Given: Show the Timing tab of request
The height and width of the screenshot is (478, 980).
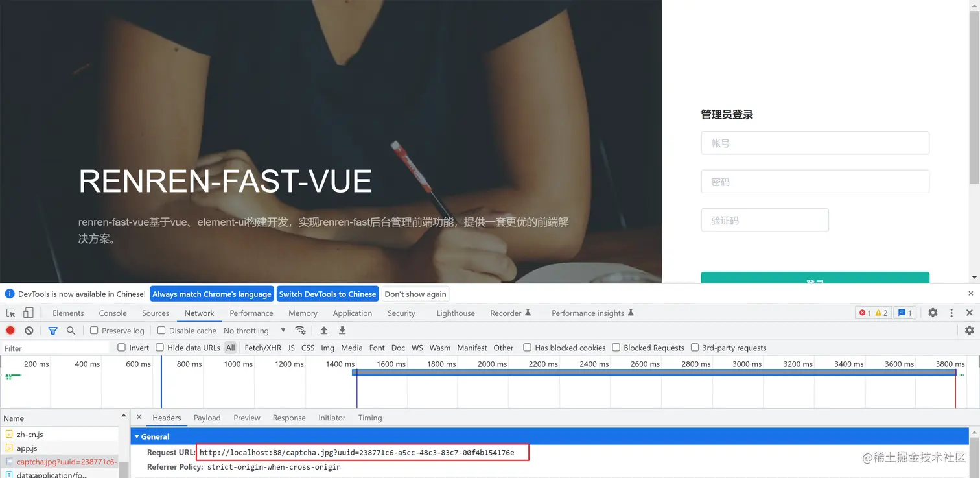Looking at the screenshot, I should point(370,418).
